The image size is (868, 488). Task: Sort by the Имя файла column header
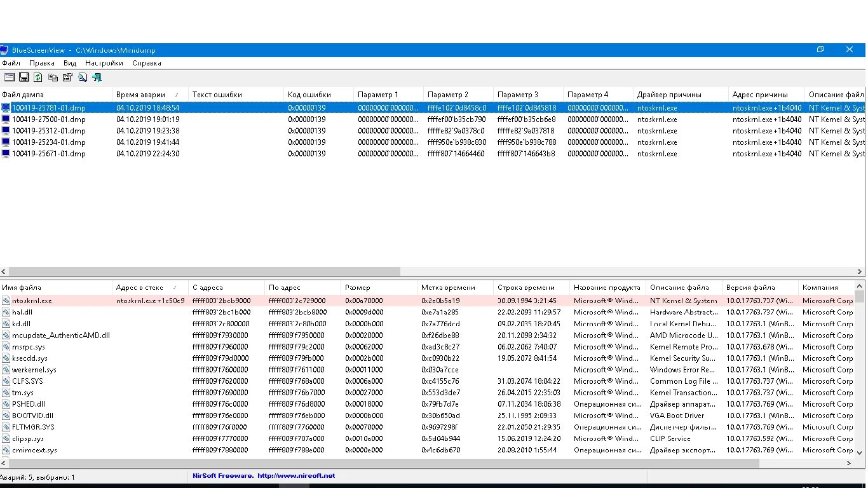click(56, 287)
